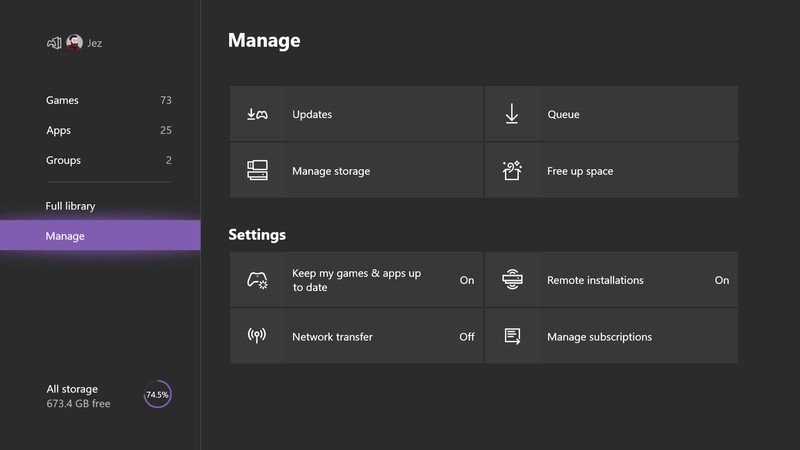Click the Manage storage drive icon
This screenshot has width=800, height=450.
257,171
